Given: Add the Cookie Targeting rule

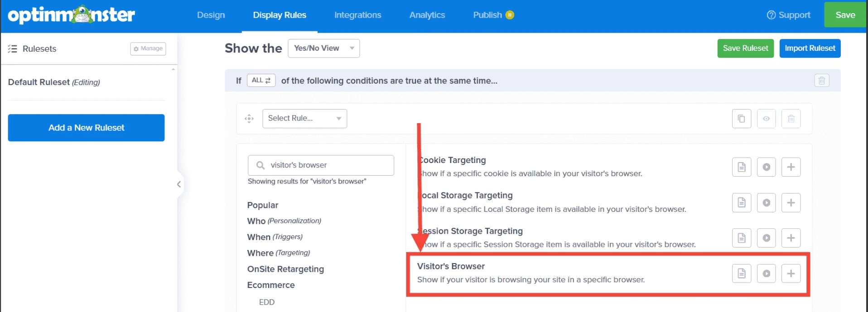Looking at the screenshot, I should tap(791, 167).
